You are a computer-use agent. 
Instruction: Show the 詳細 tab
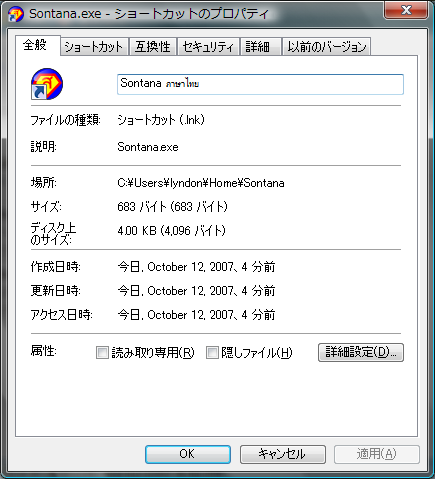point(260,47)
